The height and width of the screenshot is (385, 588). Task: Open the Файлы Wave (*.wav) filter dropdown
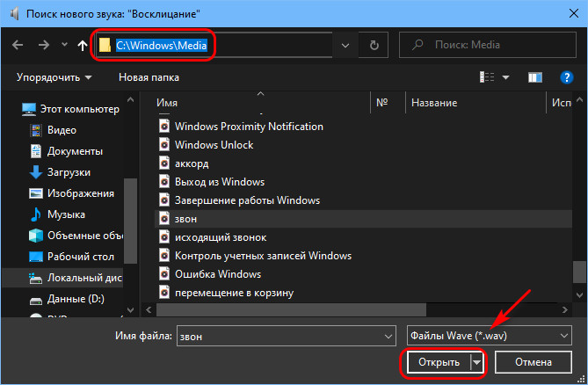click(490, 336)
